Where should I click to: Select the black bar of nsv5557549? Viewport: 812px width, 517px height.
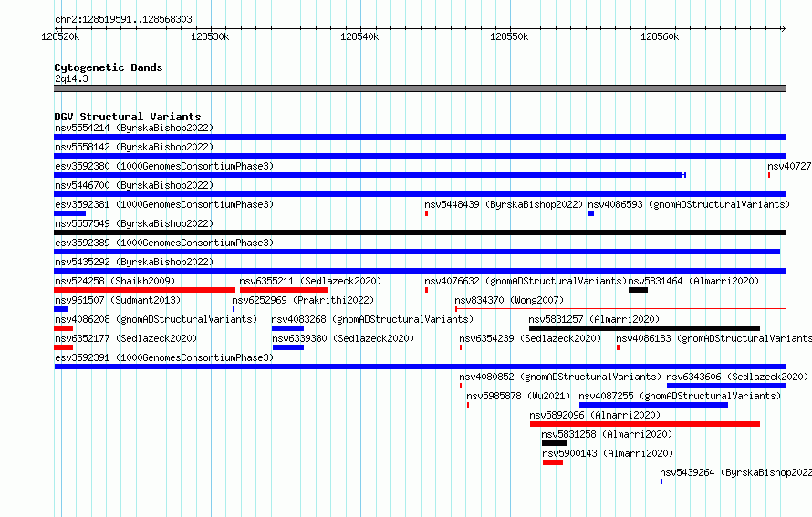[x=420, y=233]
